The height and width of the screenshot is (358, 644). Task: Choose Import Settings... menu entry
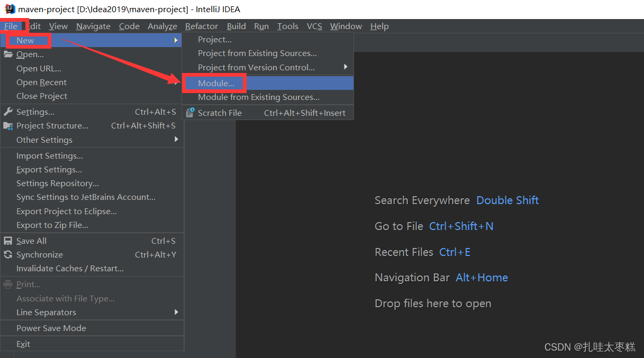(x=92, y=155)
